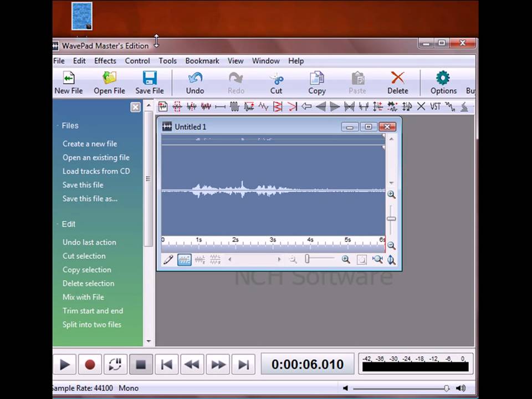Viewport: 532px width, 399px height.
Task: Open the File menu
Action: pyautogui.click(x=59, y=61)
